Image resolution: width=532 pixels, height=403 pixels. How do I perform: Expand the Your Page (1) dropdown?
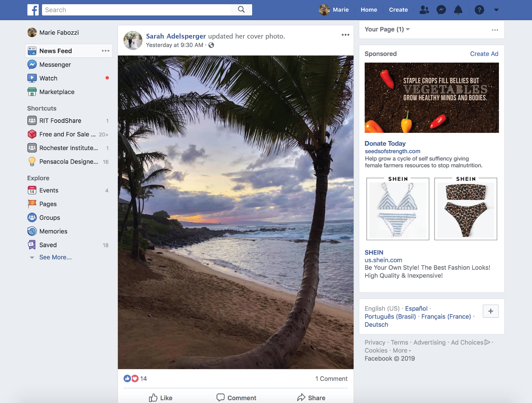pos(408,29)
